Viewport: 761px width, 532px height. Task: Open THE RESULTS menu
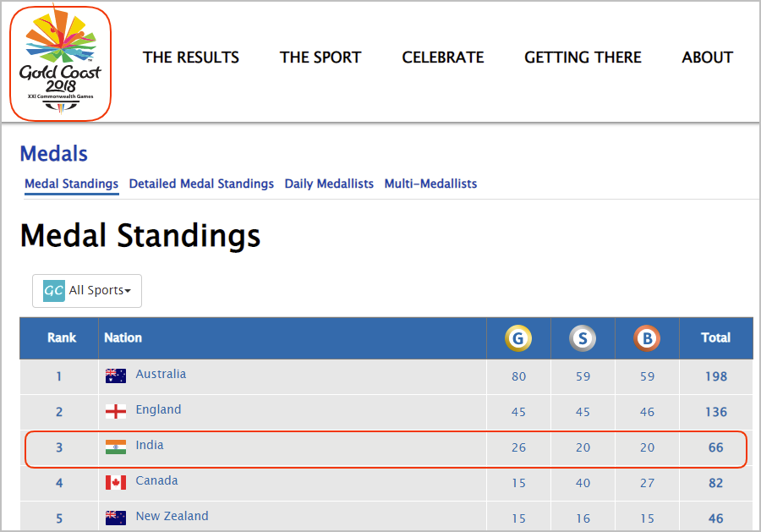tap(191, 58)
